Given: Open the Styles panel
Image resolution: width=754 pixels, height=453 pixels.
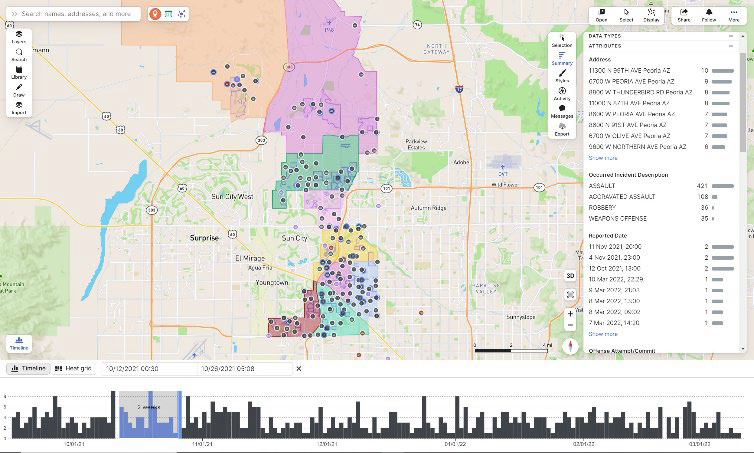Looking at the screenshot, I should tap(562, 76).
